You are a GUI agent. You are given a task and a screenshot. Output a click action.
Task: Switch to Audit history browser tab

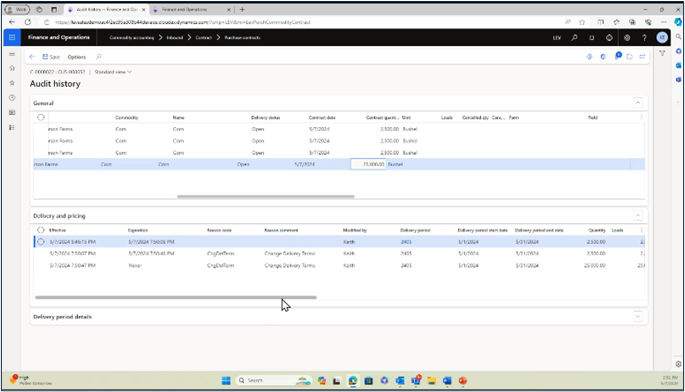pos(106,9)
